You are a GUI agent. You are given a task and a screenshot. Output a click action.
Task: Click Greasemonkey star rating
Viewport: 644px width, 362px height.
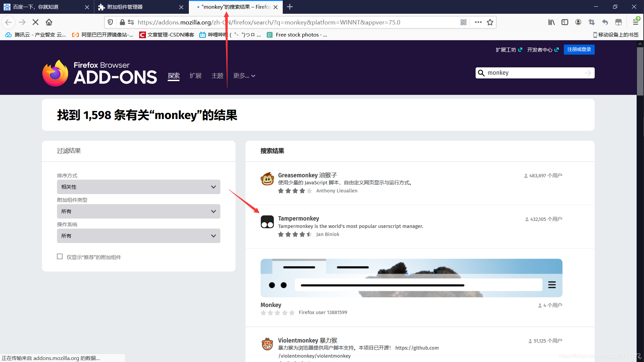click(x=295, y=191)
